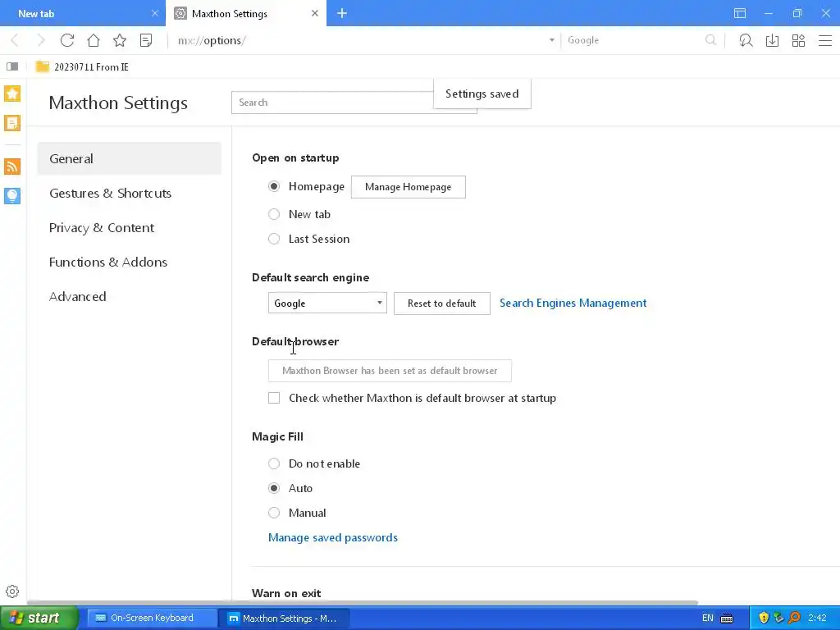Image resolution: width=840 pixels, height=630 pixels.
Task: Click the magnifier icon in the search box
Action: click(710, 40)
